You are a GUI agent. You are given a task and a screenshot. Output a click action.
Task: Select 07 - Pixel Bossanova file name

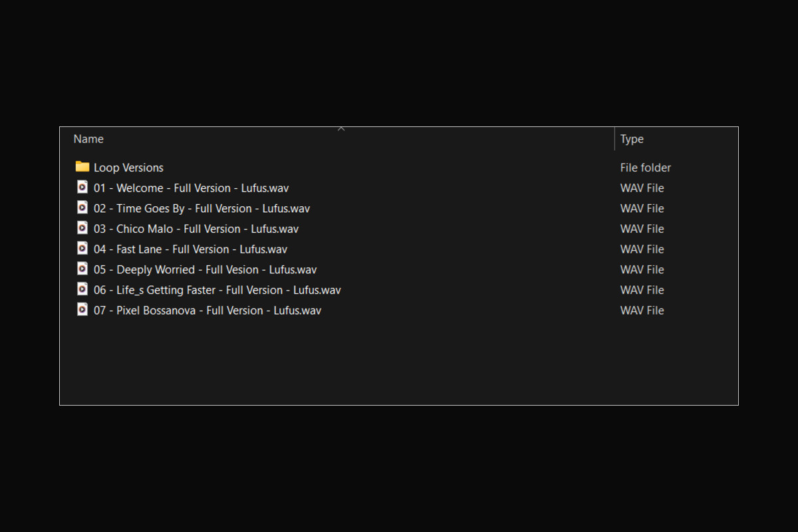207,311
